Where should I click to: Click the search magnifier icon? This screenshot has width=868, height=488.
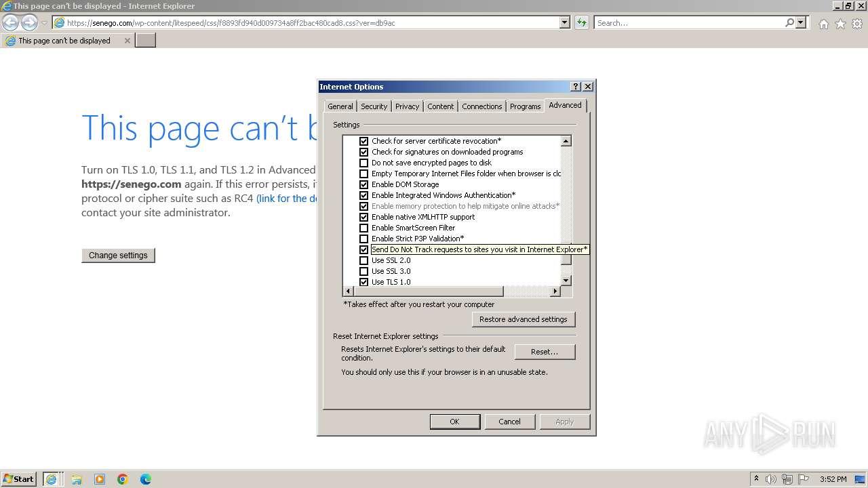pos(789,22)
